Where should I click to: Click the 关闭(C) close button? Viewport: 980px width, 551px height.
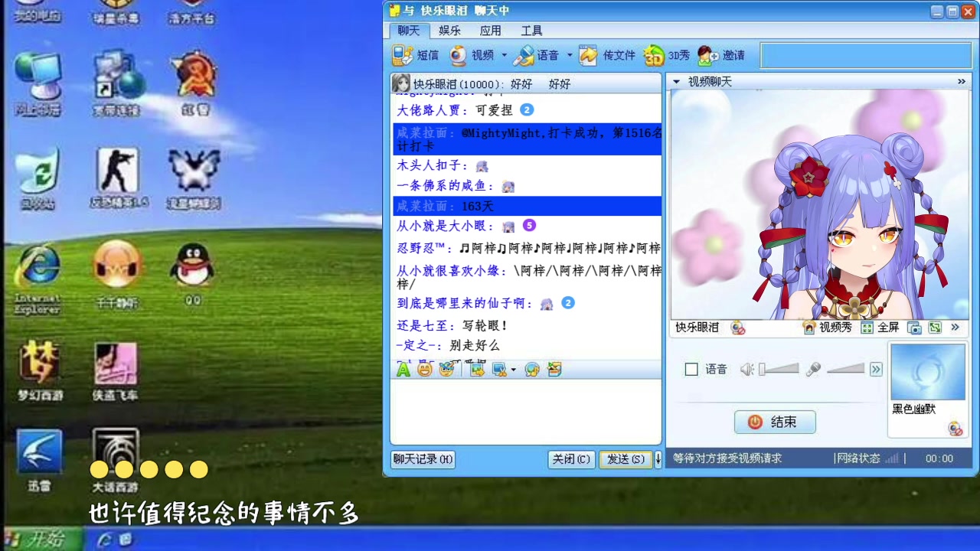pos(571,459)
